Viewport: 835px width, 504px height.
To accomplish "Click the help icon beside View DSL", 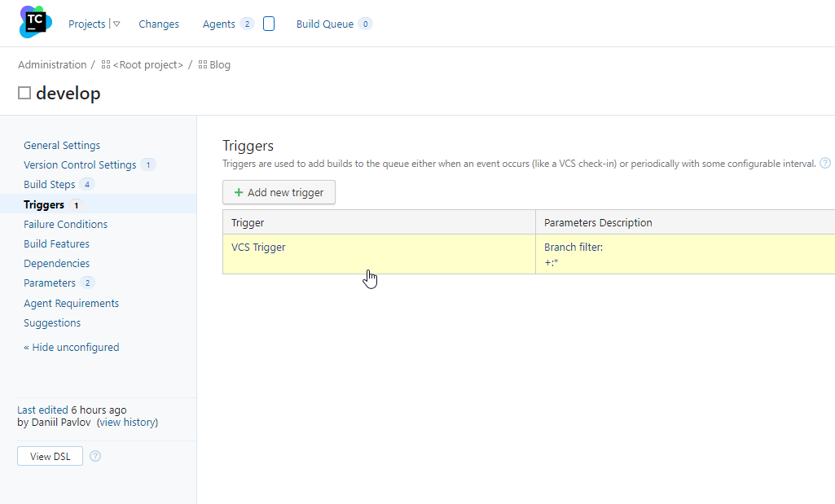I will pyautogui.click(x=95, y=456).
